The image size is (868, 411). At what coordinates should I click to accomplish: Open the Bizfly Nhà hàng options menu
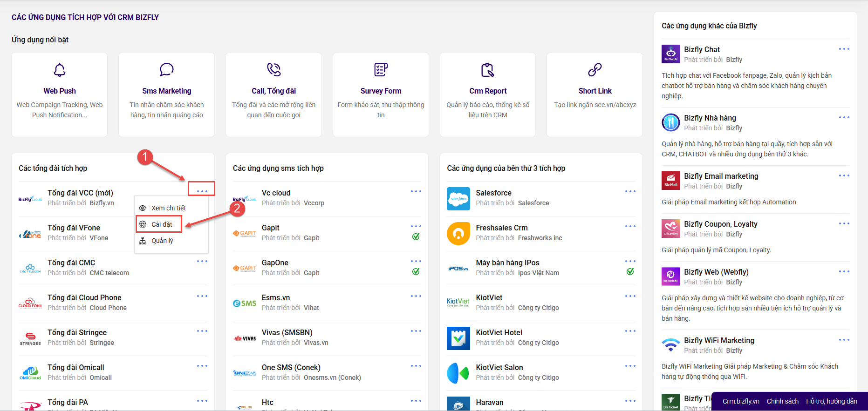tap(844, 117)
